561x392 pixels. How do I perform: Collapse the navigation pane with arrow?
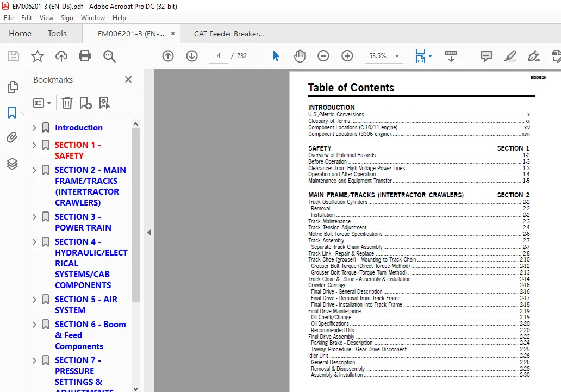pyautogui.click(x=149, y=232)
